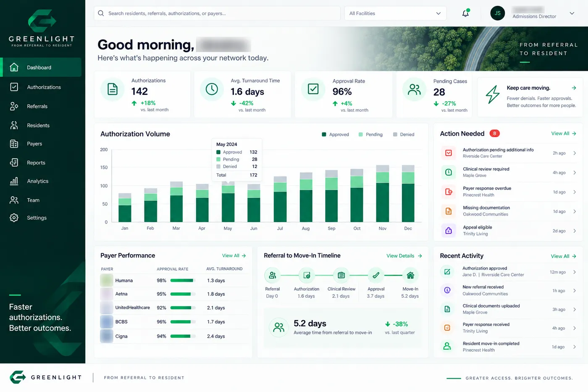Click Cigna approval rate progress bar

click(183, 336)
